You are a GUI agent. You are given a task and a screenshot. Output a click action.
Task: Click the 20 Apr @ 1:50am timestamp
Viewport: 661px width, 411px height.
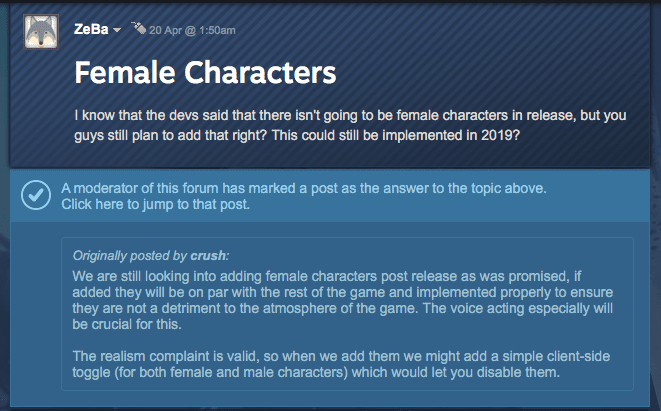[x=192, y=30]
